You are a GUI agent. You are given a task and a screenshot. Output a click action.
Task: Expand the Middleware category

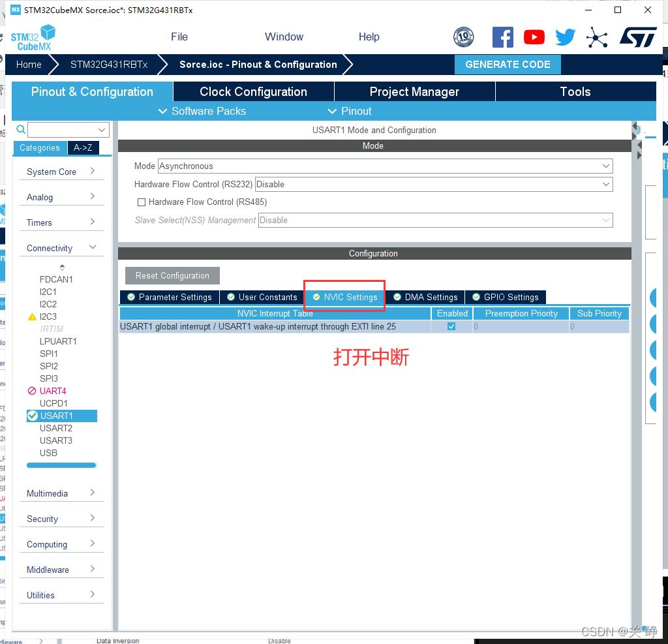62,570
